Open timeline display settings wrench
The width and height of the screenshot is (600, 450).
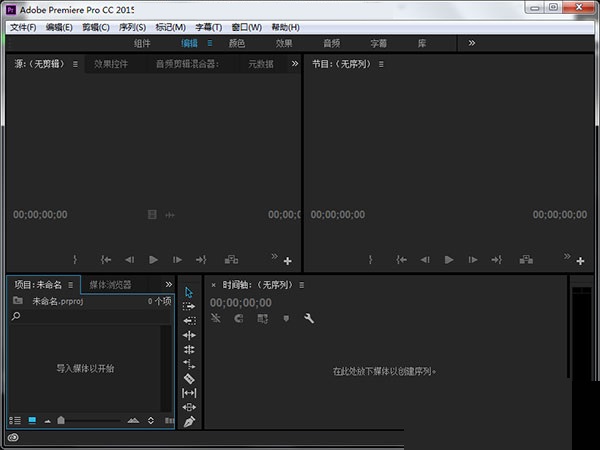coord(309,318)
